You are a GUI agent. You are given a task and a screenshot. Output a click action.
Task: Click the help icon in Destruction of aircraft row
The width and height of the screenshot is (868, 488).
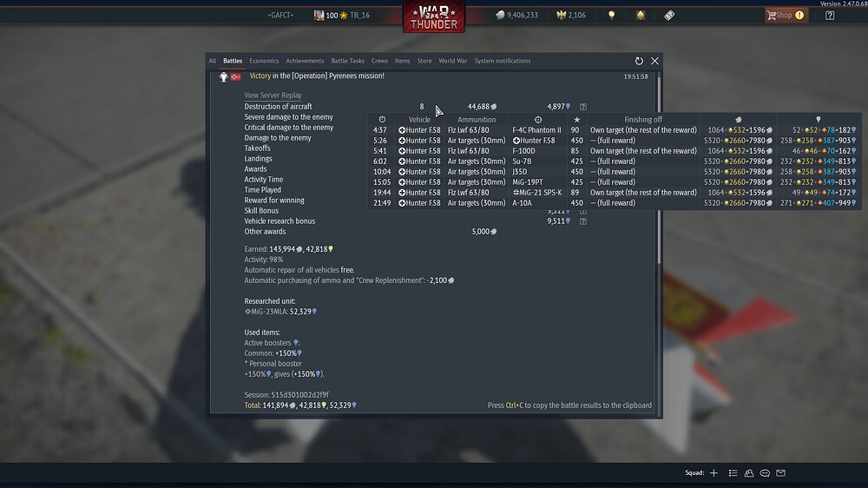pos(583,107)
